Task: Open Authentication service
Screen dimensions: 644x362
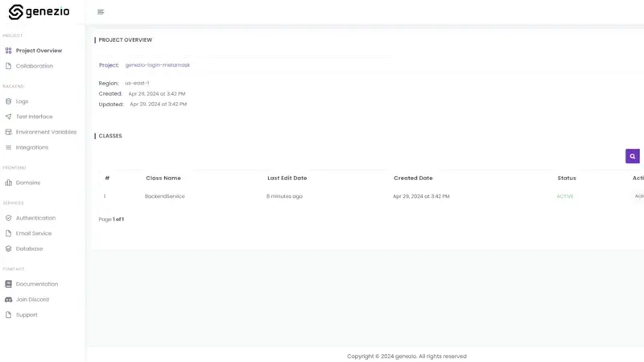Action: tap(35, 218)
